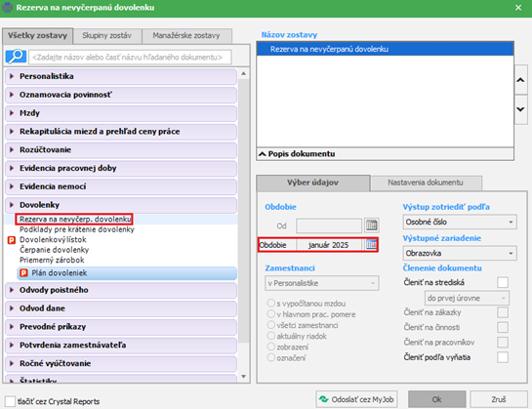The width and height of the screenshot is (532, 409).
Task: Send via the Odoslať cez MyJob button
Action: point(356,399)
